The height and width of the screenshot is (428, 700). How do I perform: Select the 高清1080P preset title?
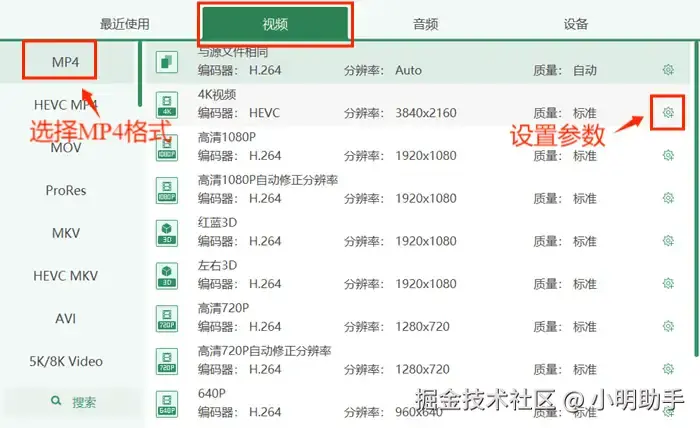(227, 137)
